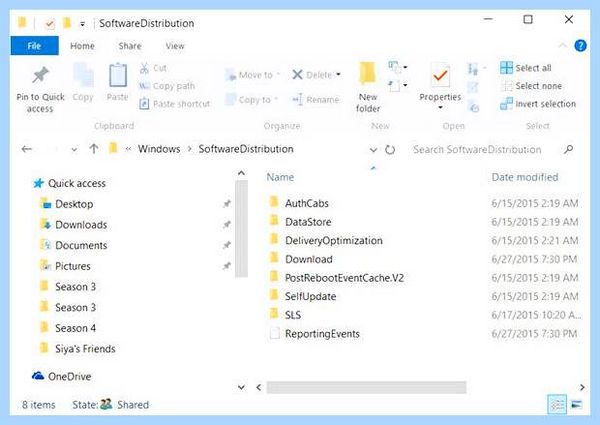Click Select all
The height and width of the screenshot is (425, 600).
pos(526,68)
